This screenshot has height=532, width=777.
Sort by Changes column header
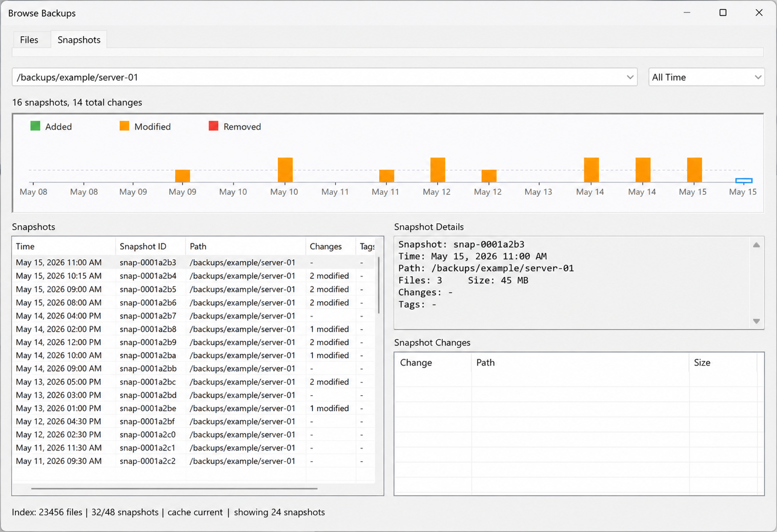coord(331,247)
